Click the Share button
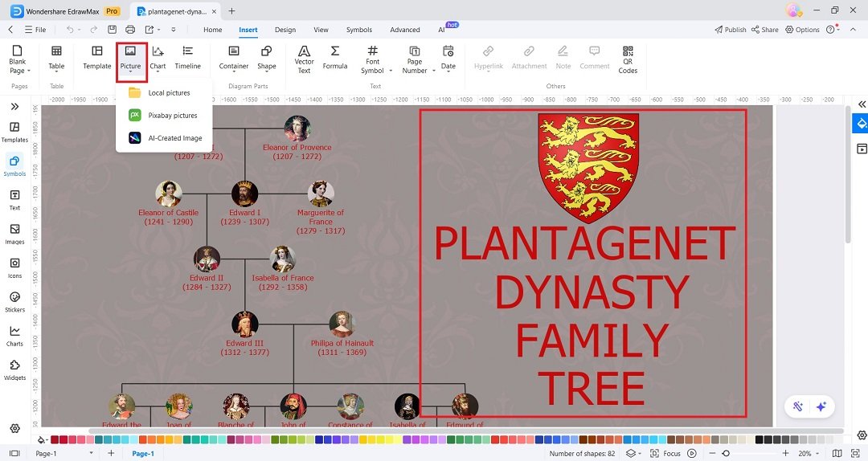Screen dimensions: 868x461 [x=765, y=30]
